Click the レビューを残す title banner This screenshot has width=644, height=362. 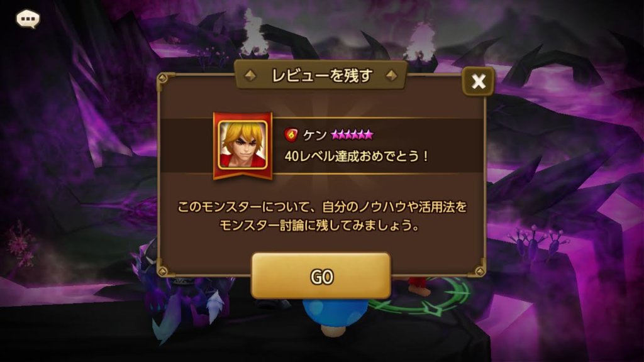click(321, 75)
